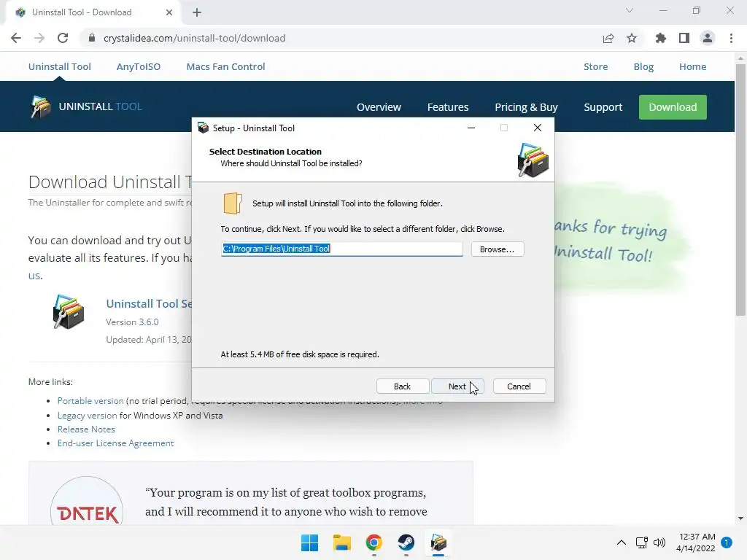Click the browser back arrow
Image resolution: width=747 pixels, height=560 pixels.
coord(16,38)
